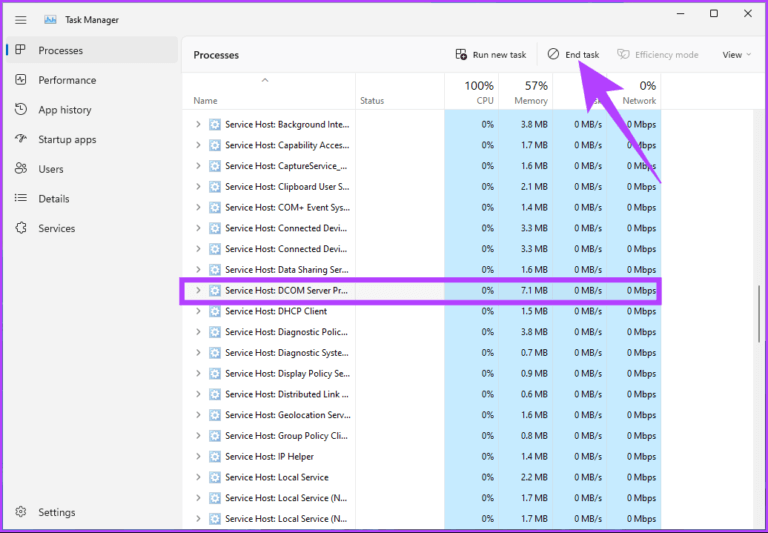This screenshot has width=768, height=533.
Task: Click gear icon of Distributed Link process
Action: (x=215, y=394)
